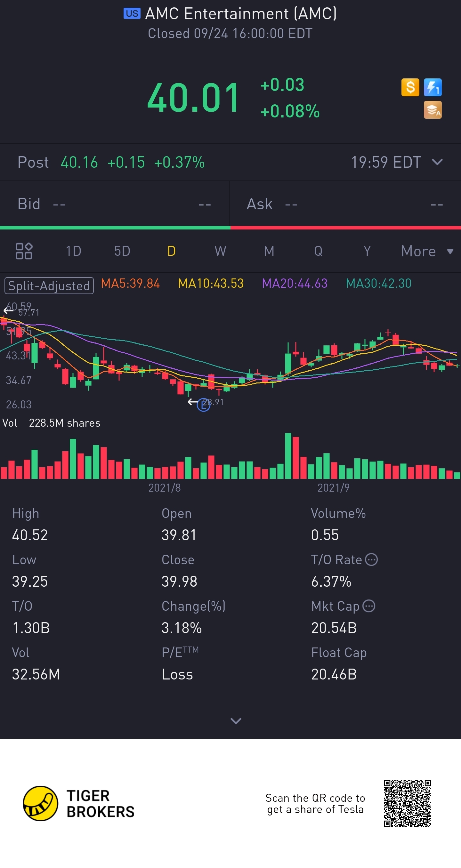
Task: Tap the Close 39.98 value
Action: [x=179, y=581]
